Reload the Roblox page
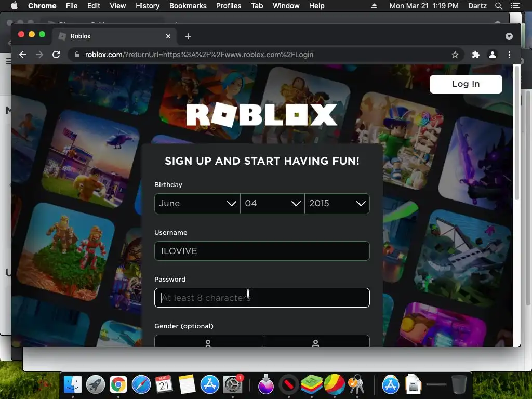Image resolution: width=532 pixels, height=399 pixels. point(56,55)
